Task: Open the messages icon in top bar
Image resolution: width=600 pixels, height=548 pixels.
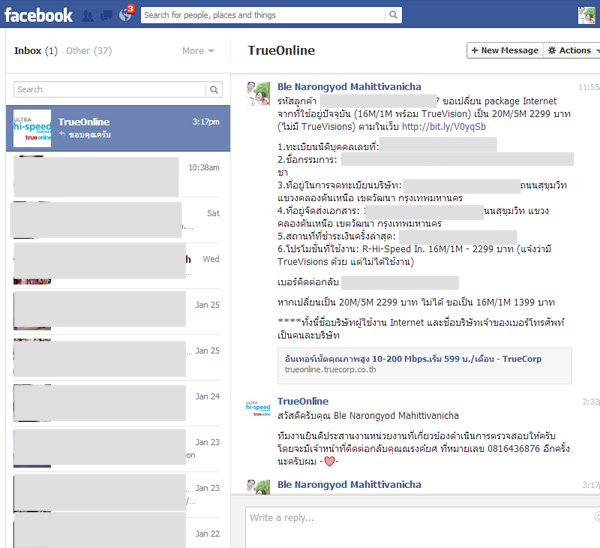Action: 106,16
